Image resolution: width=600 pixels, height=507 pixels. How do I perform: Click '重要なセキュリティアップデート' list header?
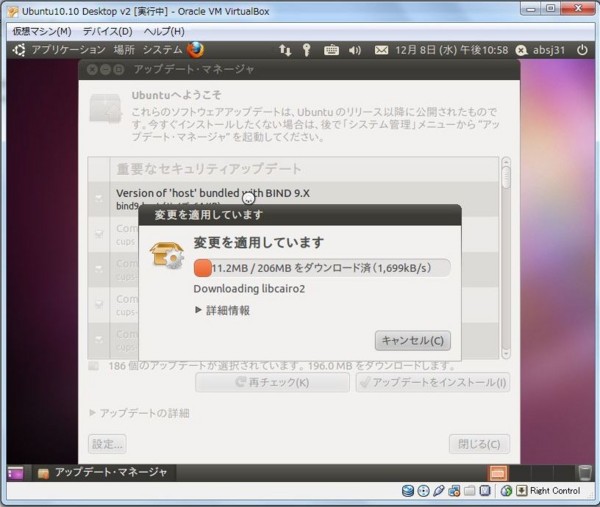tap(209, 169)
